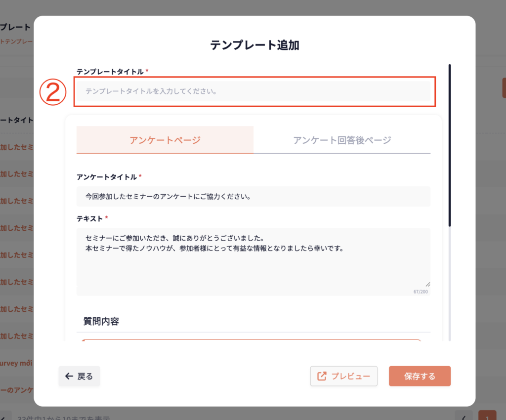
Task: Click the orange-bordered question card below 質問内容
Action: [x=251, y=340]
